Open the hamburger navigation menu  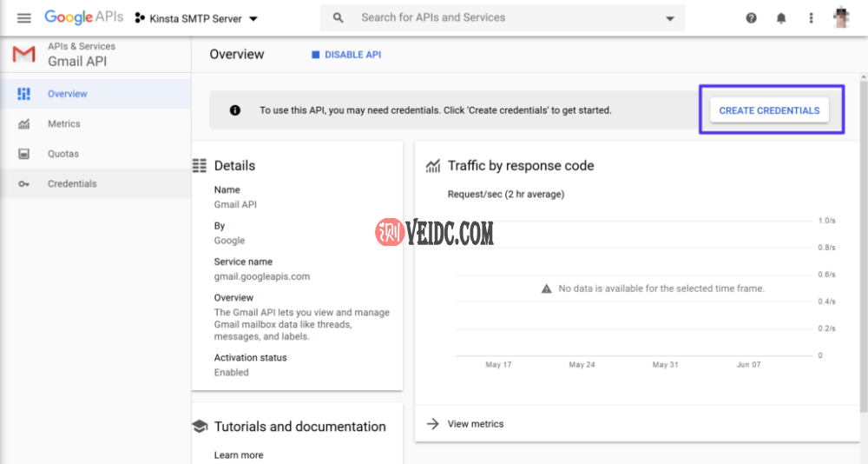23,18
